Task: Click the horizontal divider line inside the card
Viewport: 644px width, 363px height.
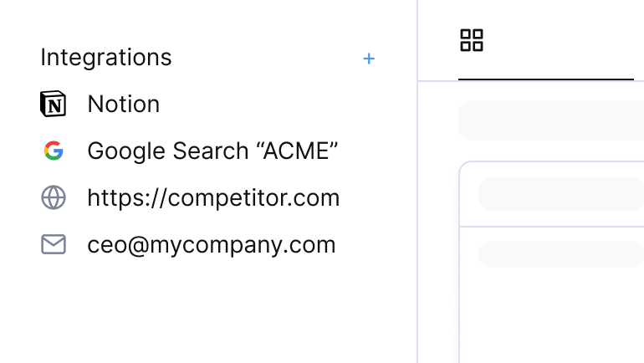Action: (552, 226)
